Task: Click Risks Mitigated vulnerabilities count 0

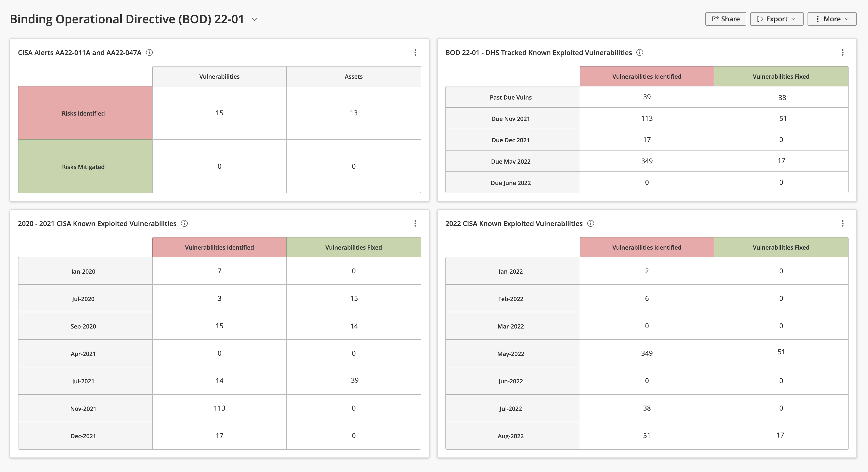Action: coord(219,166)
